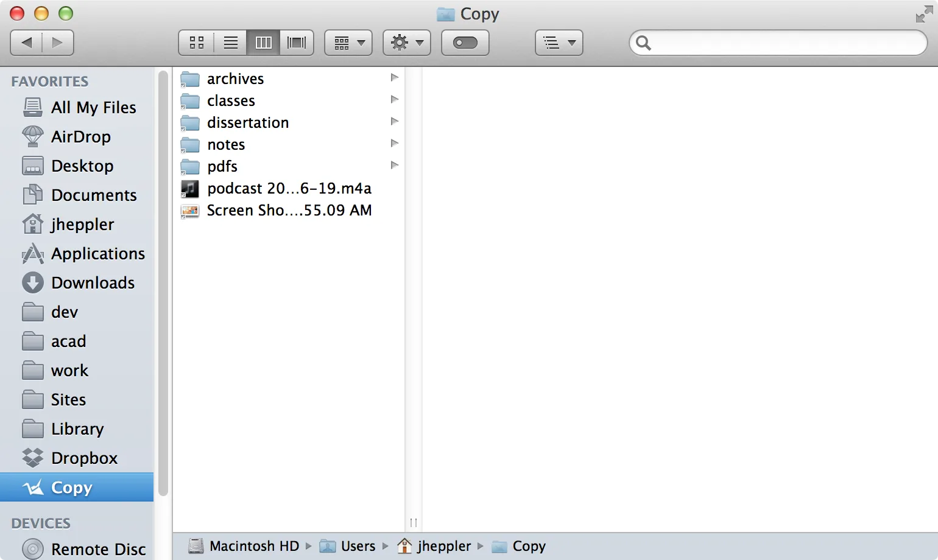Click the Dropbox logo icon
This screenshot has width=938, height=560.
click(33, 458)
